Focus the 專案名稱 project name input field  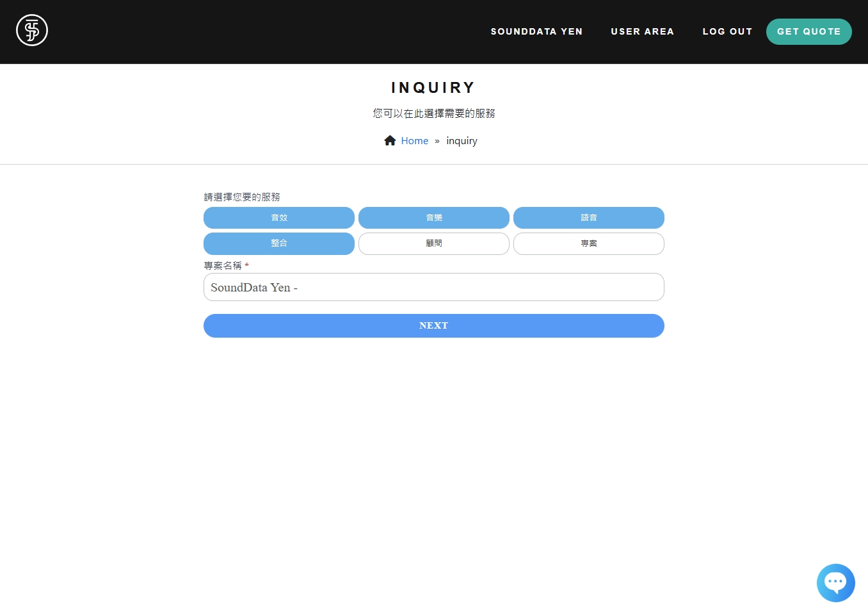[x=434, y=287]
